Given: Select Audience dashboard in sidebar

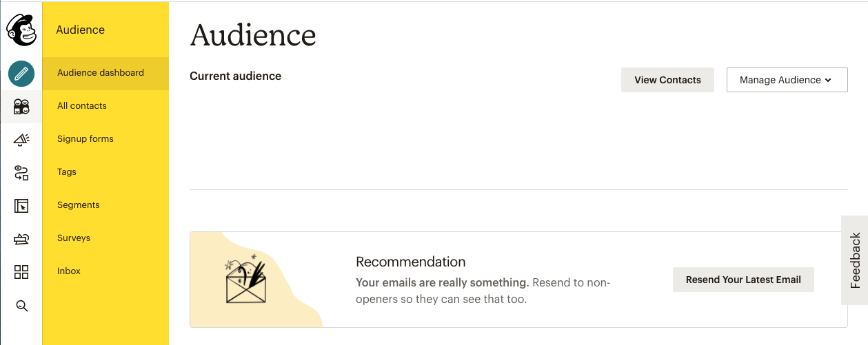Looking at the screenshot, I should (101, 73).
